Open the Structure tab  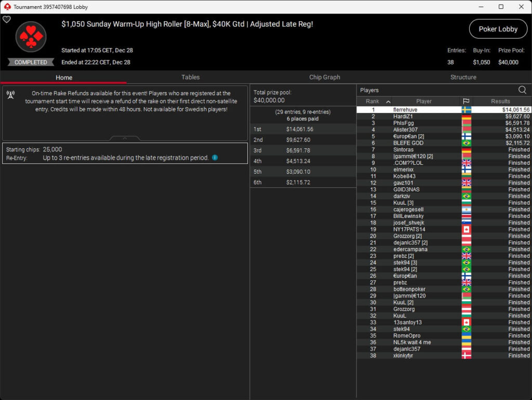click(463, 77)
